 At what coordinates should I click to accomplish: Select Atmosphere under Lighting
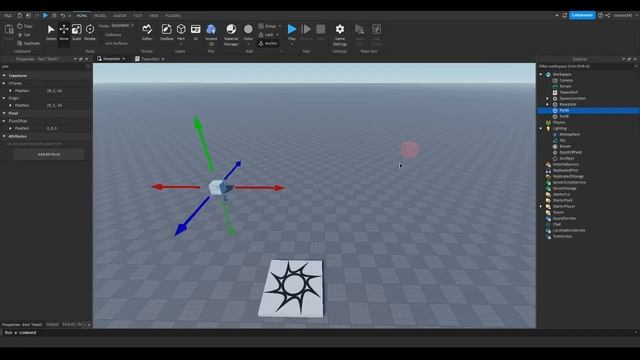[569, 134]
